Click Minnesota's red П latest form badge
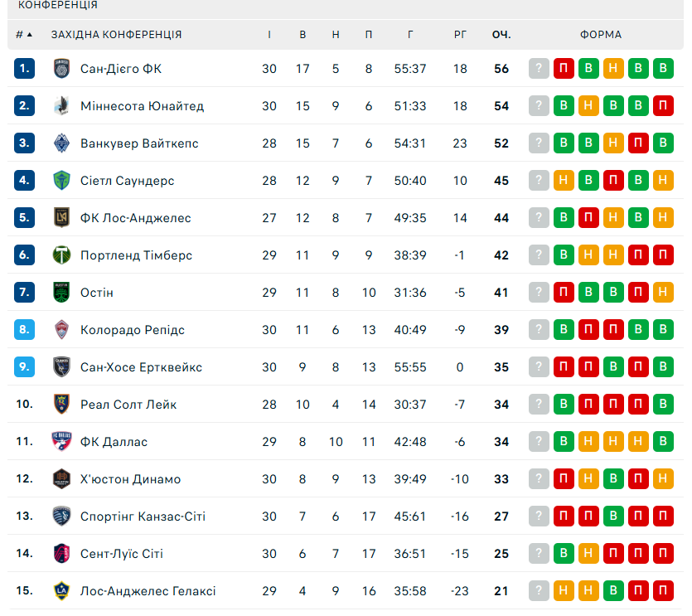The image size is (692, 616). pyautogui.click(x=663, y=106)
